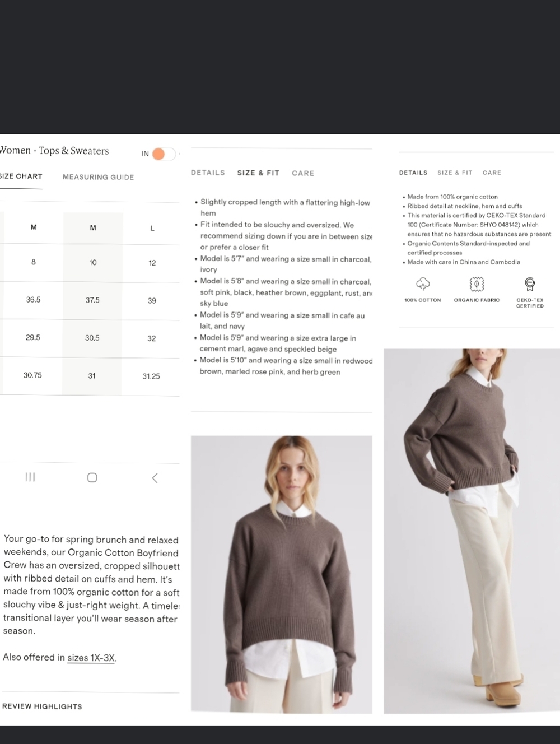Image resolution: width=560 pixels, height=744 pixels.
Task: Open the Details tab left of bold Size & Fit
Action: [x=208, y=173]
